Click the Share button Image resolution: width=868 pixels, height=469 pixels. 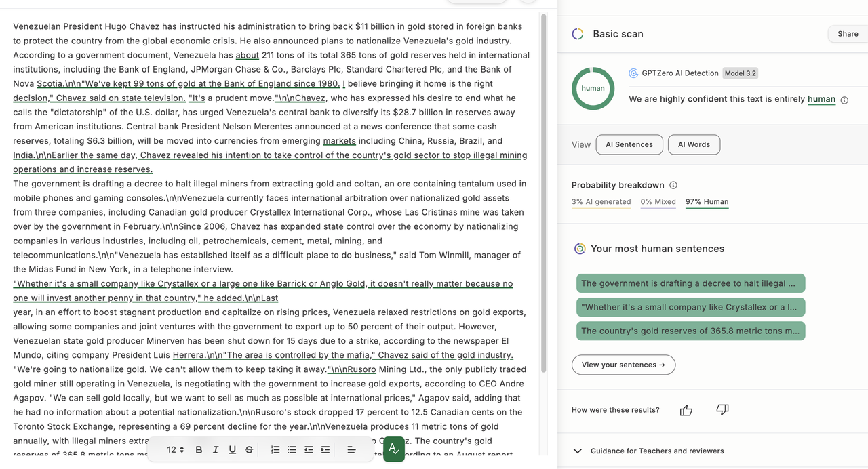pyautogui.click(x=848, y=34)
